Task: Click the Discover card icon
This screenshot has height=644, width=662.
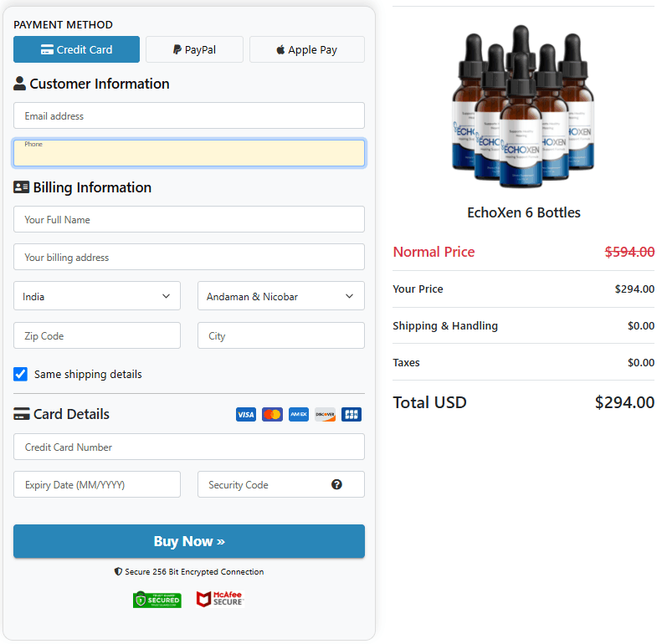Action: [326, 415]
